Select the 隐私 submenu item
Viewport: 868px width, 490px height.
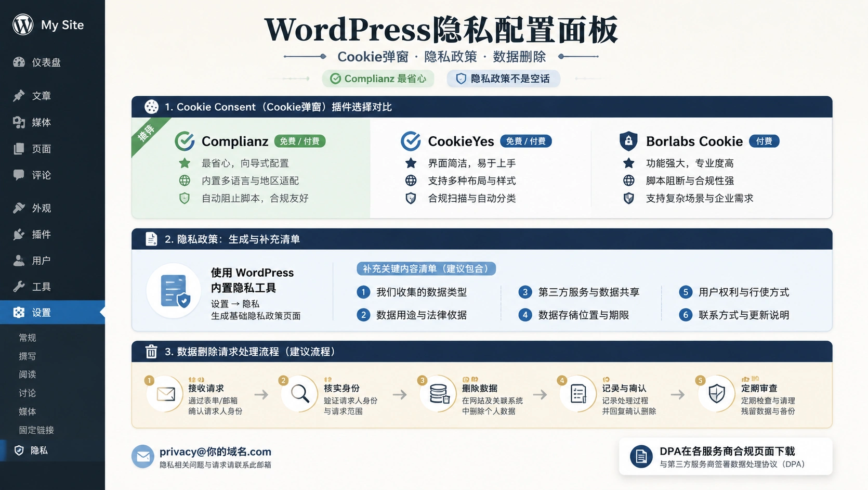pyautogui.click(x=52, y=450)
